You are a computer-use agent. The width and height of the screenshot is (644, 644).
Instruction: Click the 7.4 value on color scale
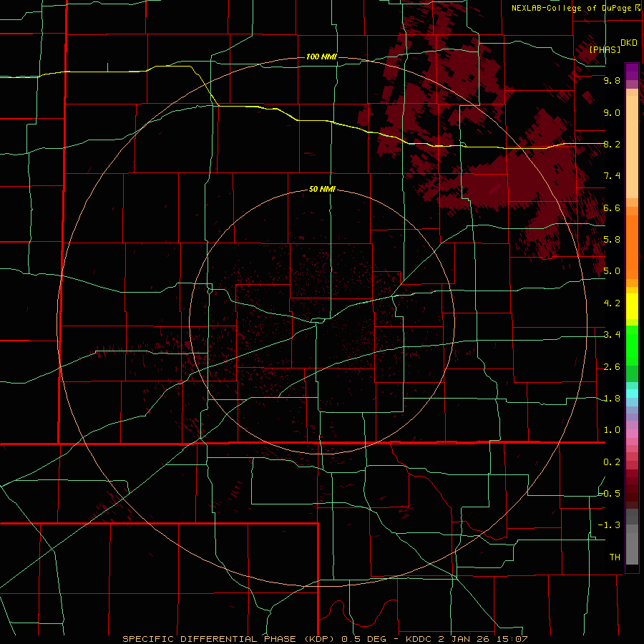612,176
